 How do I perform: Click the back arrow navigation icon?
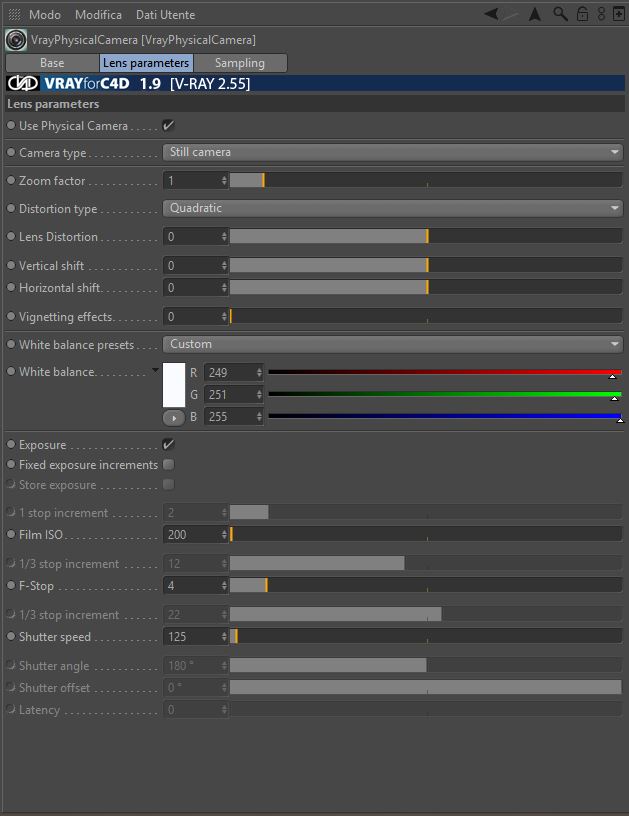(x=491, y=14)
